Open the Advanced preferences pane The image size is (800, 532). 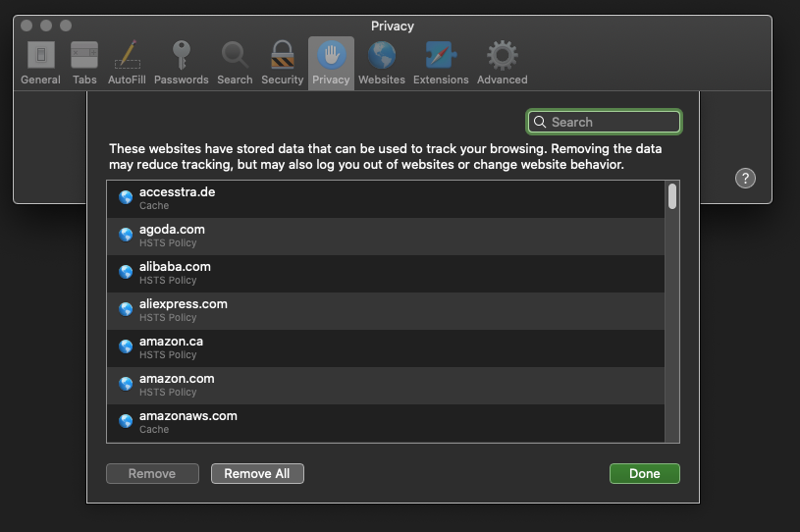pyautogui.click(x=502, y=63)
